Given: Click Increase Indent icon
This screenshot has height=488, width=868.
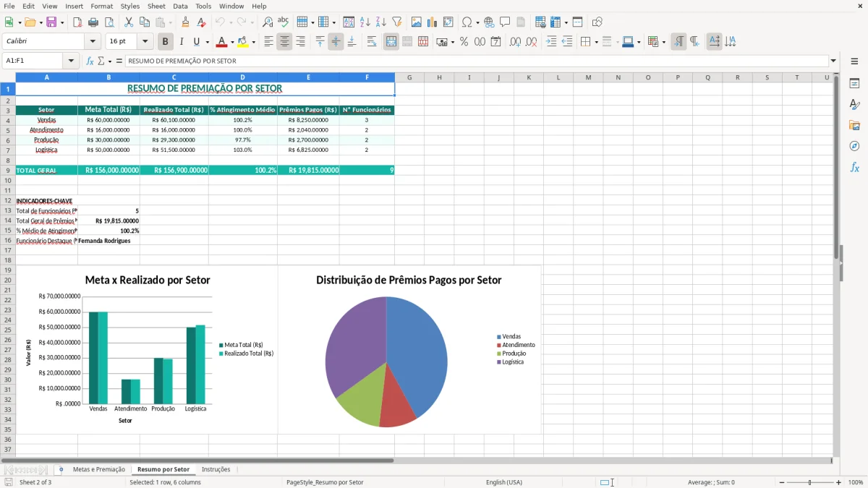Looking at the screenshot, I should tap(551, 42).
